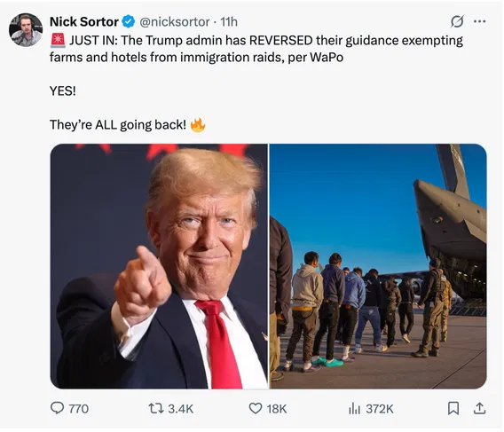The height and width of the screenshot is (432, 504).
Task: Open Nick Sortor's profile avatar
Action: [x=26, y=30]
